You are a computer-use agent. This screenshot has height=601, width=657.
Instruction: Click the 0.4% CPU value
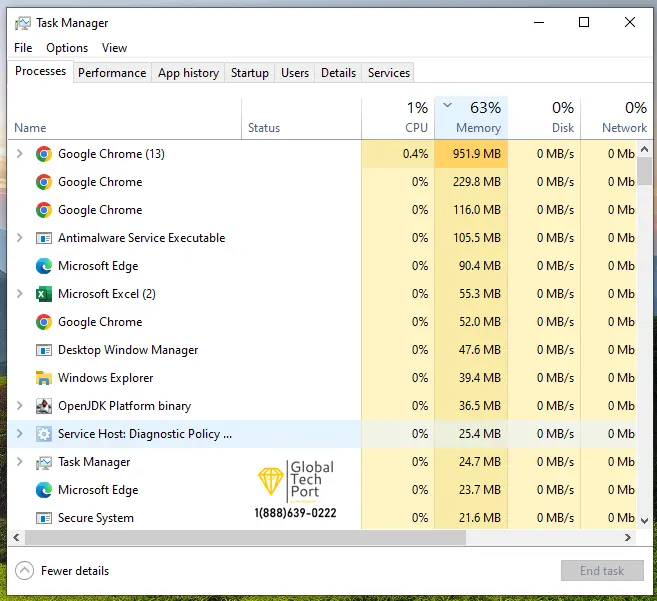[x=416, y=154]
